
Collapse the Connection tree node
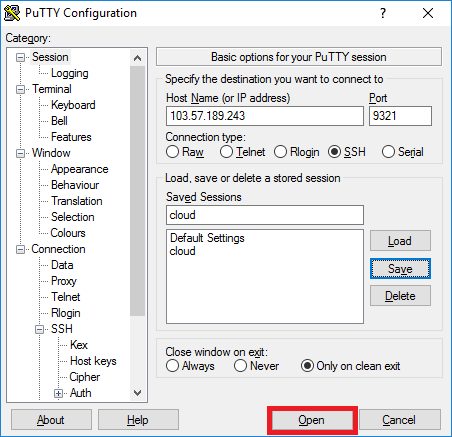click(x=21, y=250)
